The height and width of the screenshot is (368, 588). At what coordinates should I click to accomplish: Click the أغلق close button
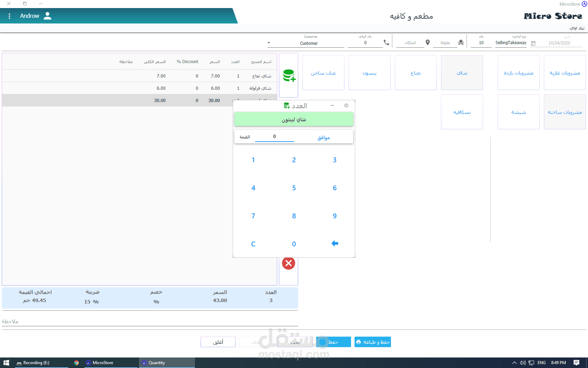pos(218,342)
